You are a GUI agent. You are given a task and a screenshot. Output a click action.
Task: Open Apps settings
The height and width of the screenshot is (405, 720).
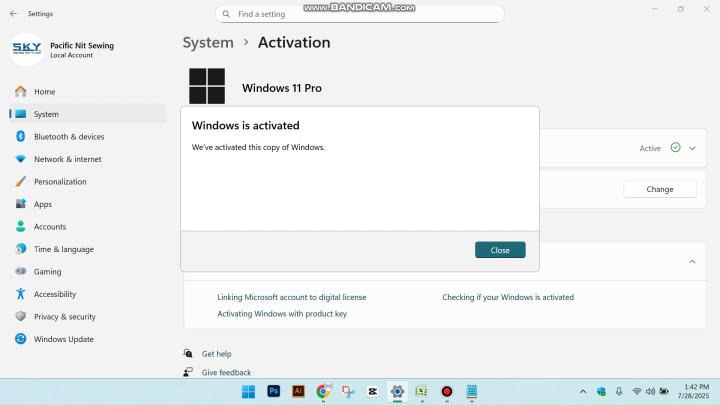pyautogui.click(x=87, y=204)
